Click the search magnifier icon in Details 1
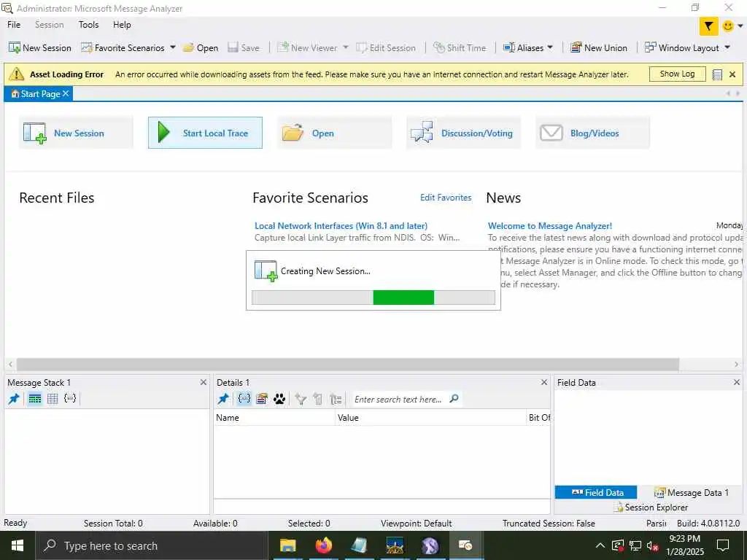Screen dimensions: 747x560 [454, 398]
